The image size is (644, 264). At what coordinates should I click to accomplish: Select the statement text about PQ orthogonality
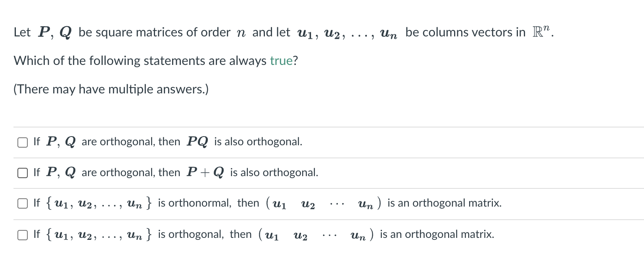[x=167, y=142]
